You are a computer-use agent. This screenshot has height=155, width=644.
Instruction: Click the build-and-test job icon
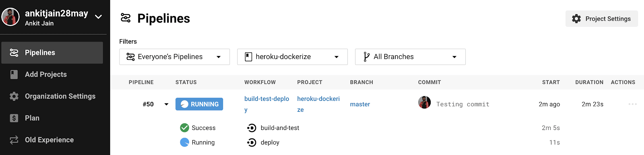(x=252, y=128)
